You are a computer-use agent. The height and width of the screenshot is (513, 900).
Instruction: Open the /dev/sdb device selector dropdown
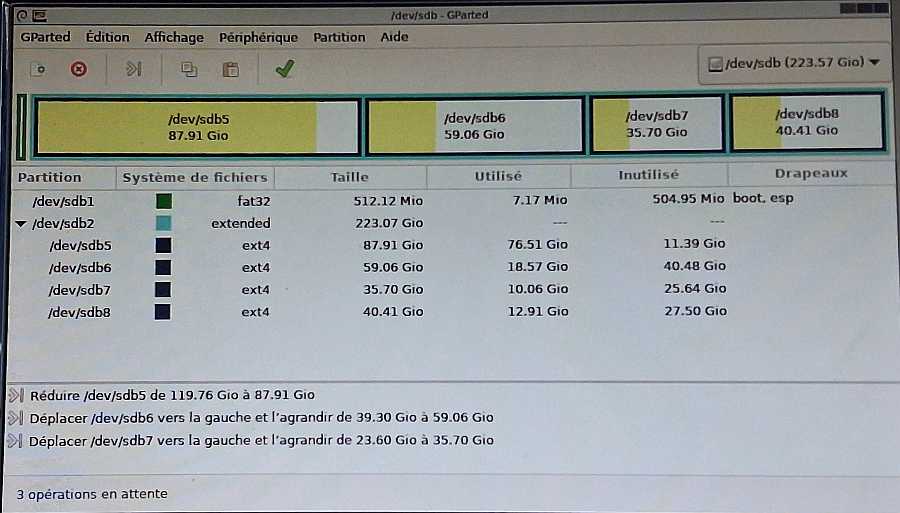[x=793, y=62]
